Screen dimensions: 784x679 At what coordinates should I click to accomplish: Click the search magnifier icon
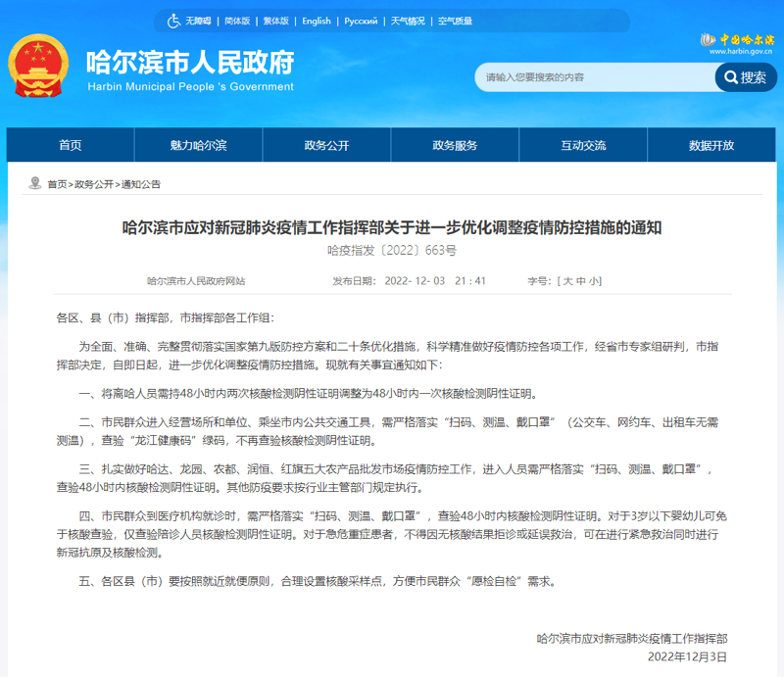coord(730,77)
